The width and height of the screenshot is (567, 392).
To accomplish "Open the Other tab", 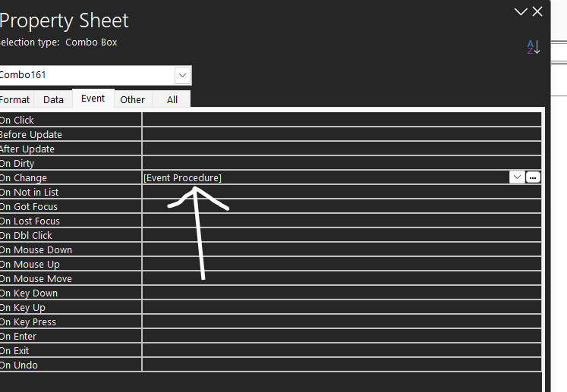I will click(133, 99).
